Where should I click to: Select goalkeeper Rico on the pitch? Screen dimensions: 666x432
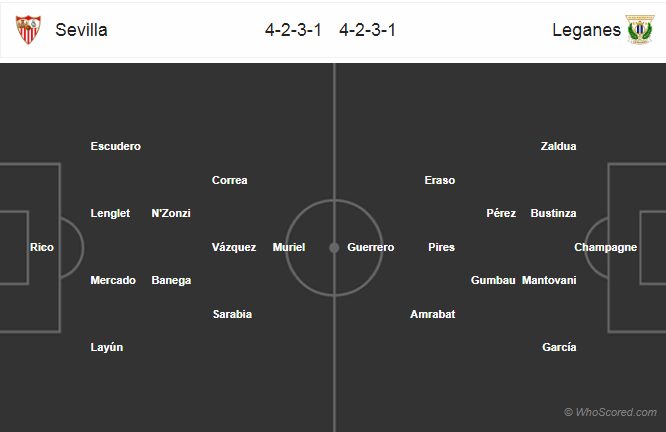point(42,247)
